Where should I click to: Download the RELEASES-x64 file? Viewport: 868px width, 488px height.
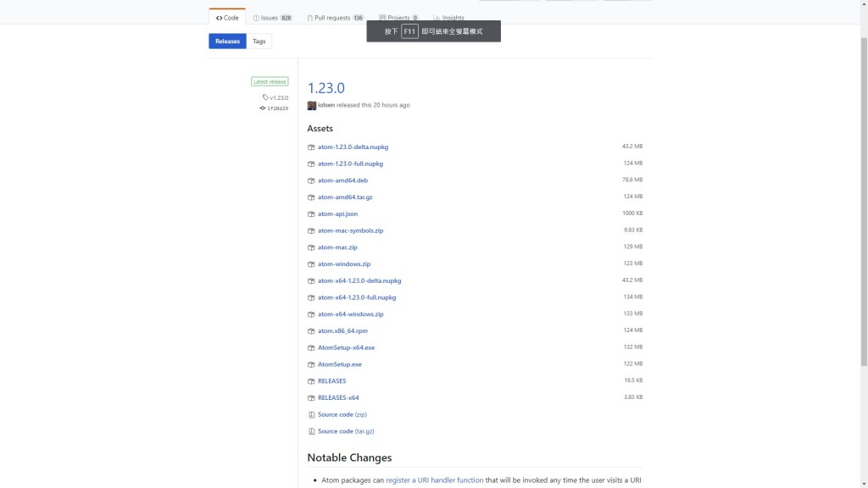338,397
